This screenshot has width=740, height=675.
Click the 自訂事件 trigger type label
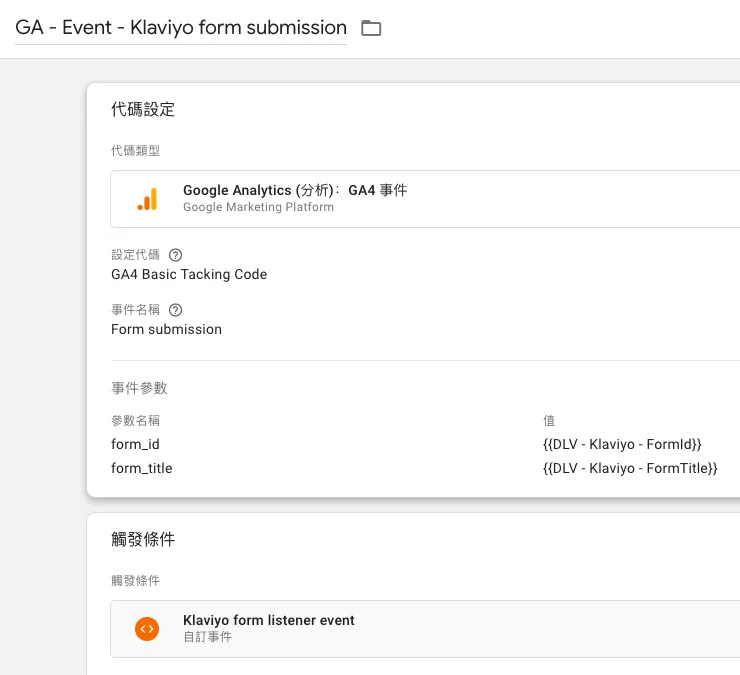click(x=207, y=637)
